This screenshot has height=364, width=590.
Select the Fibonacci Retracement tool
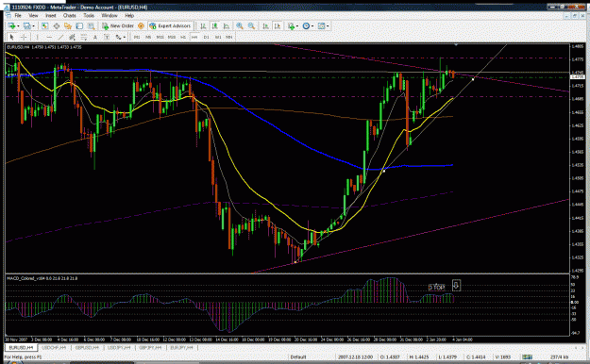coord(83,37)
